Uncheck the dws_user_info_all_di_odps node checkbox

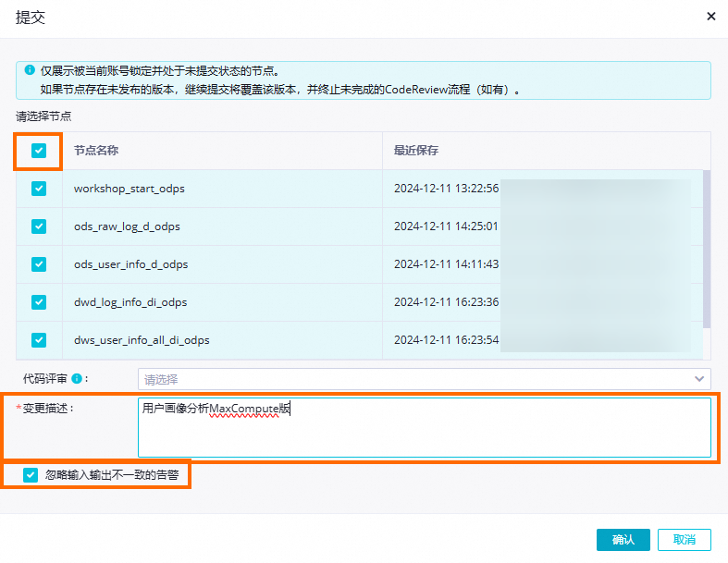click(x=39, y=340)
